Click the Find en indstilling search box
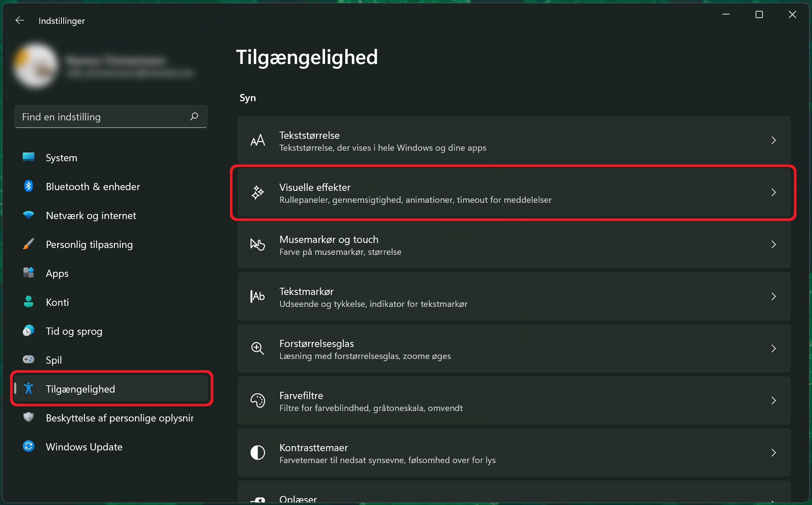Image resolution: width=812 pixels, height=505 pixels. [111, 116]
